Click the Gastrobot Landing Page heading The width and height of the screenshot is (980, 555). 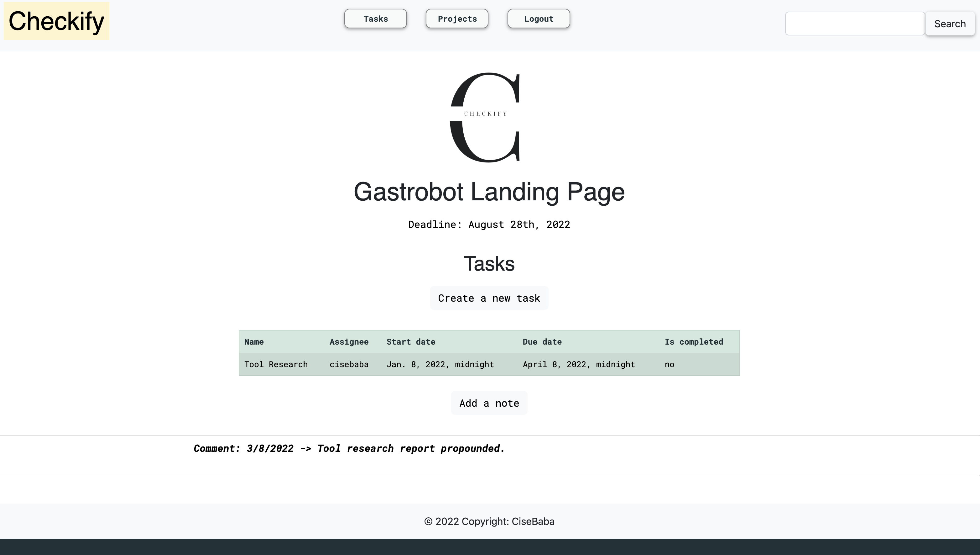point(489,192)
